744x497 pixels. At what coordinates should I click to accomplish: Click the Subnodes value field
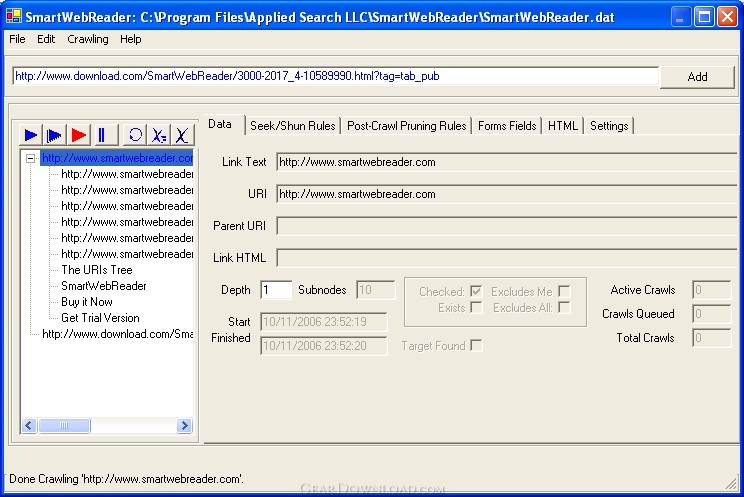coord(375,290)
